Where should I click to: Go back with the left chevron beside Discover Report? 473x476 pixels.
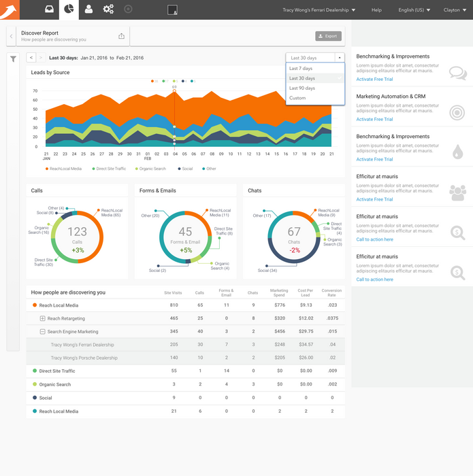click(12, 37)
